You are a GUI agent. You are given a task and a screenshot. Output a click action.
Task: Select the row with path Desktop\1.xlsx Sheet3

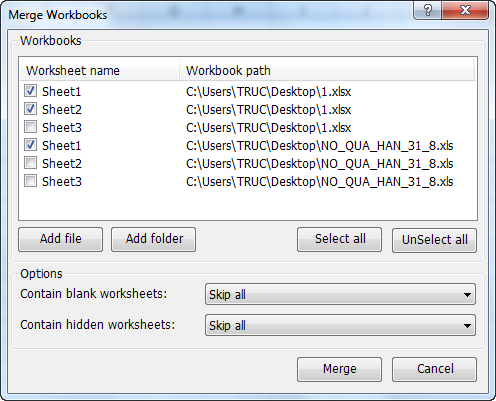pyautogui.click(x=247, y=127)
